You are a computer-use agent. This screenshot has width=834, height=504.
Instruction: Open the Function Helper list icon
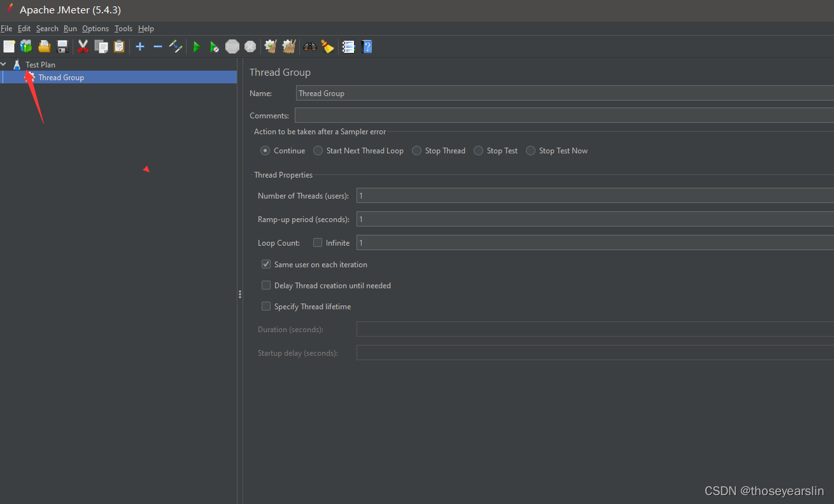point(348,46)
